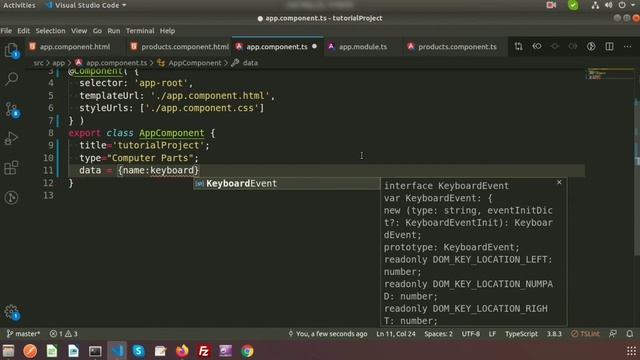This screenshot has height=360, width=640.
Task: Open the Skype icon in the dock
Action: tap(139, 351)
